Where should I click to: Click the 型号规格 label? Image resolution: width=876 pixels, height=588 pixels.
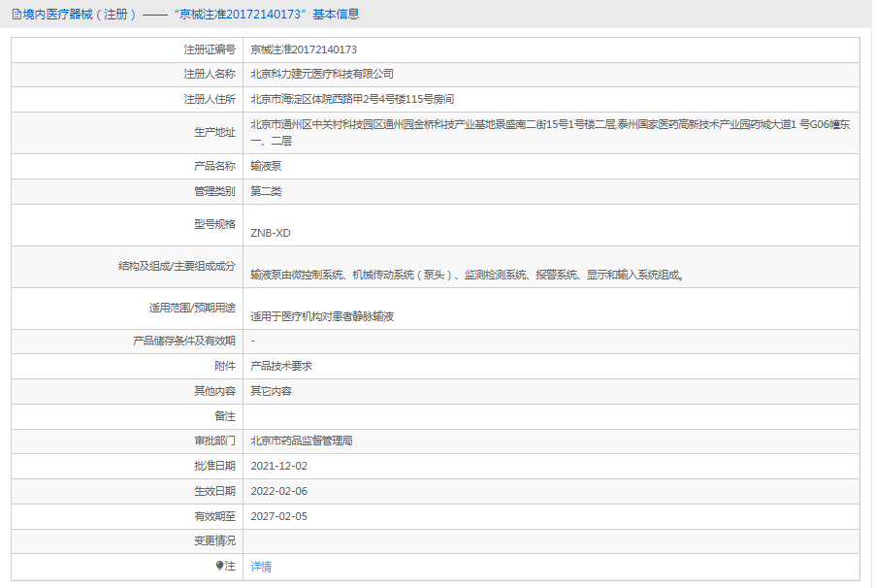(x=214, y=224)
